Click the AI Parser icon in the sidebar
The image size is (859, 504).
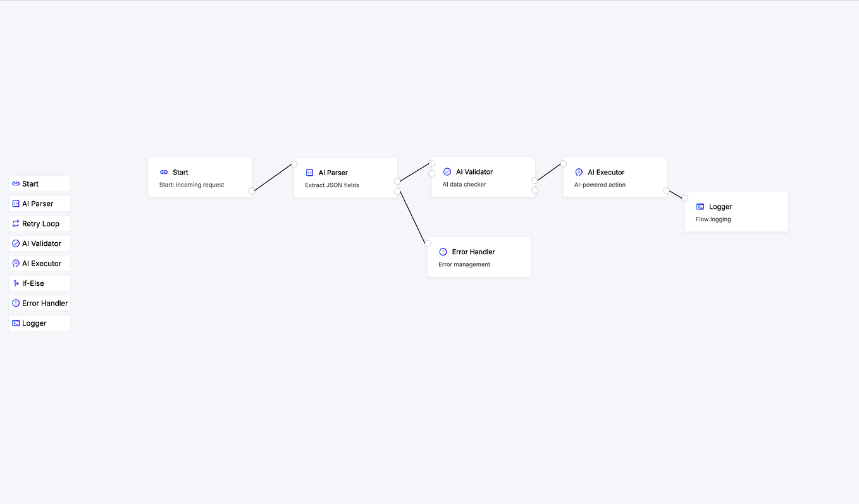tap(15, 204)
